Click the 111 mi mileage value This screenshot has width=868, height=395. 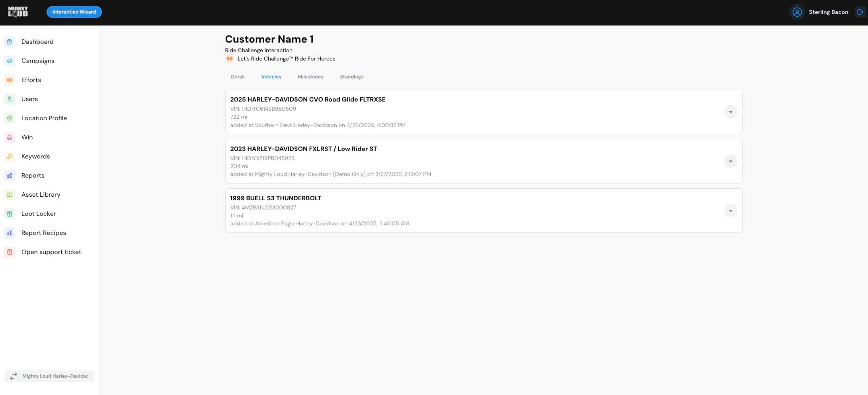click(236, 215)
